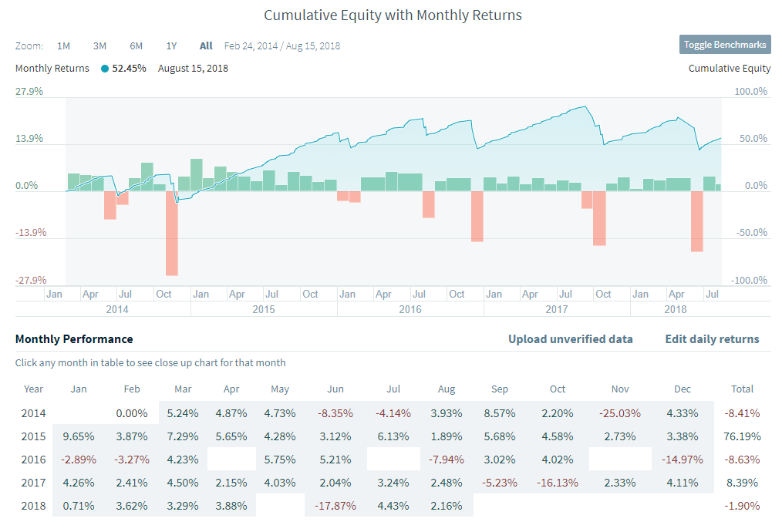Click the August 2016 cell showing -7.94%
782x532 pixels.
click(446, 460)
